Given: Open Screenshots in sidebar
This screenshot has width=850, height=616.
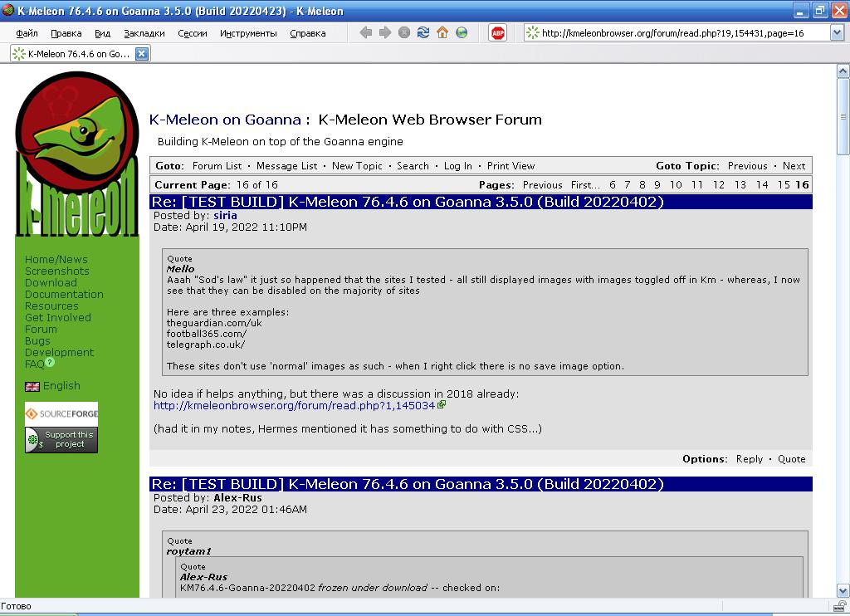Looking at the screenshot, I should [57, 271].
